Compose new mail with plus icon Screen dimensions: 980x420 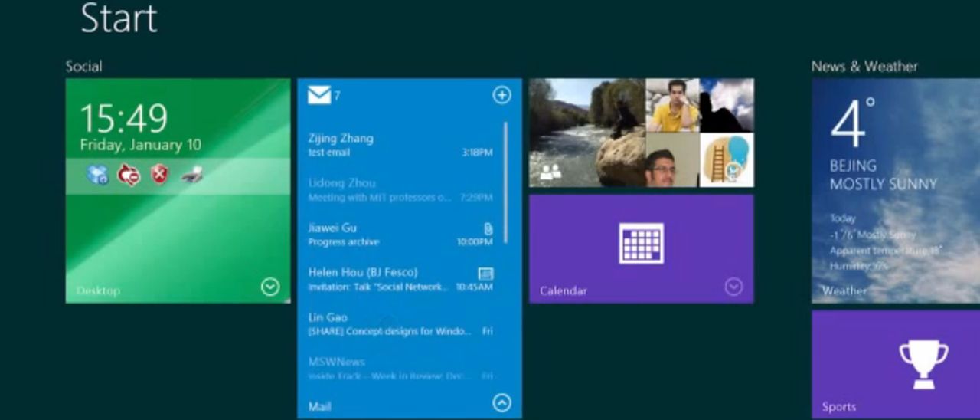501,95
